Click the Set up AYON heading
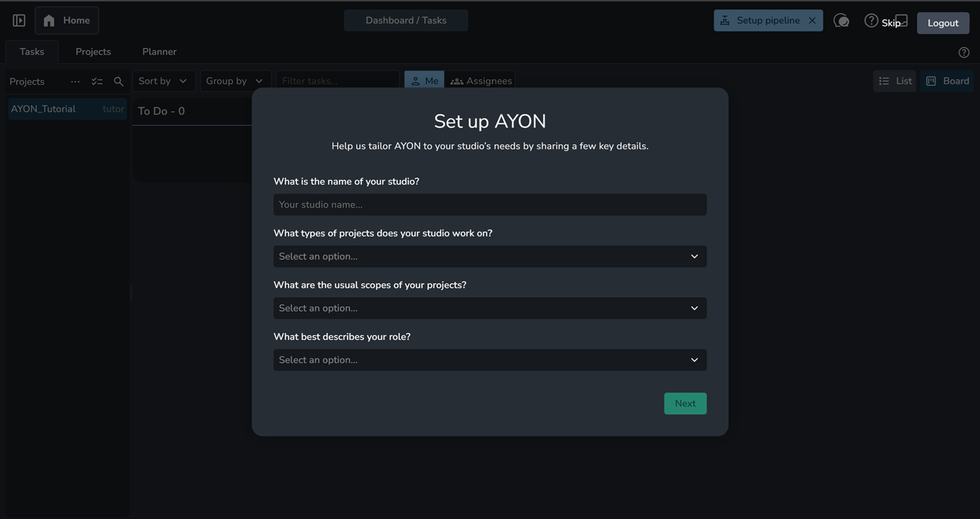This screenshot has width=980, height=519. tap(490, 121)
